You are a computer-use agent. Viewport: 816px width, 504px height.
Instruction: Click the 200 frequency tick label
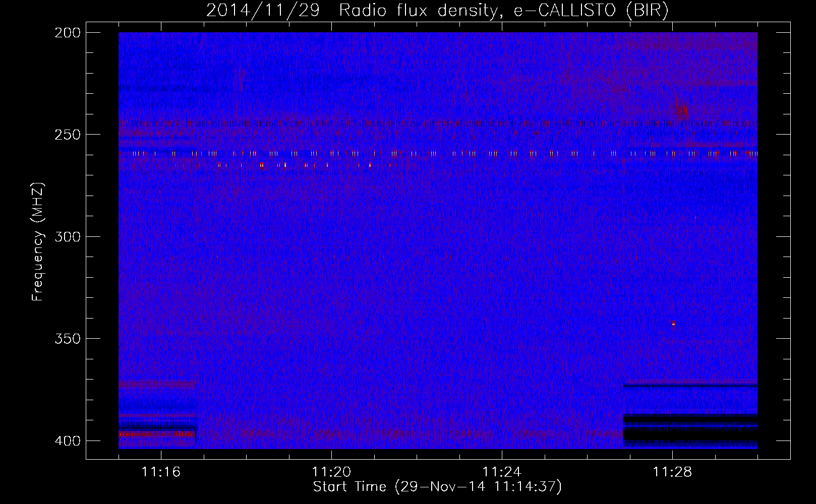tap(68, 33)
